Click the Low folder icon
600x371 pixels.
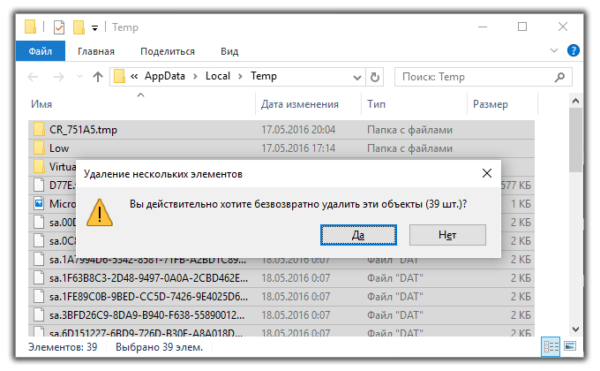(39, 148)
